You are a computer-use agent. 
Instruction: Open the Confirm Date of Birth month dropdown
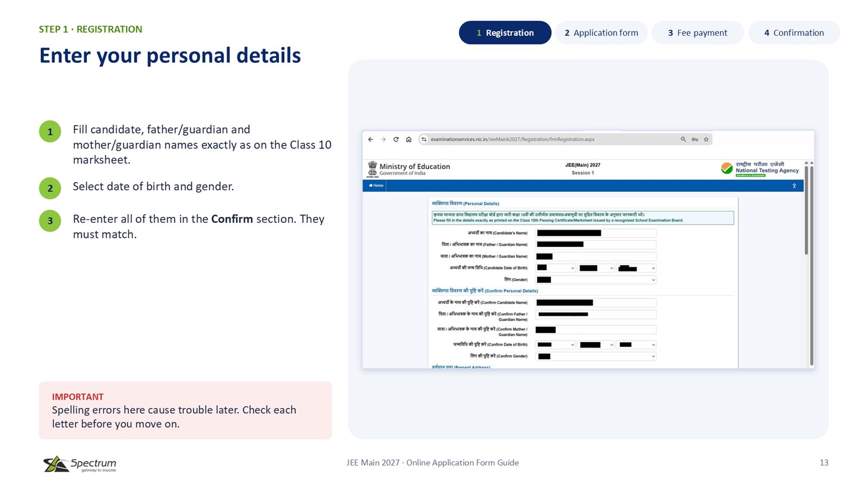596,345
